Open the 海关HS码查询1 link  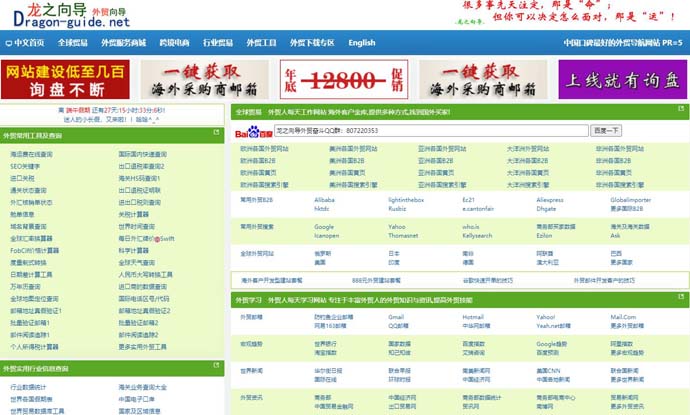(139, 178)
